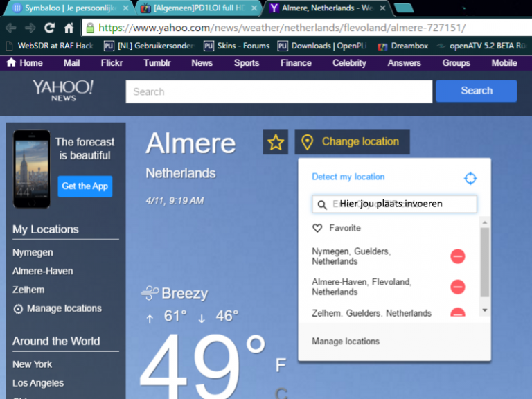532x399 pixels.
Task: Click the heart icon next to Favorite
Action: coord(317,228)
